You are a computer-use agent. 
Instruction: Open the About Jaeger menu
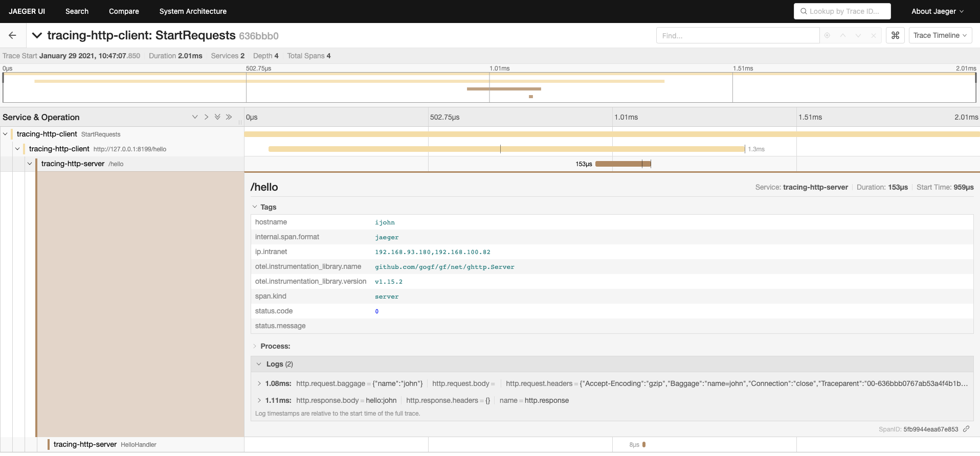(x=937, y=11)
